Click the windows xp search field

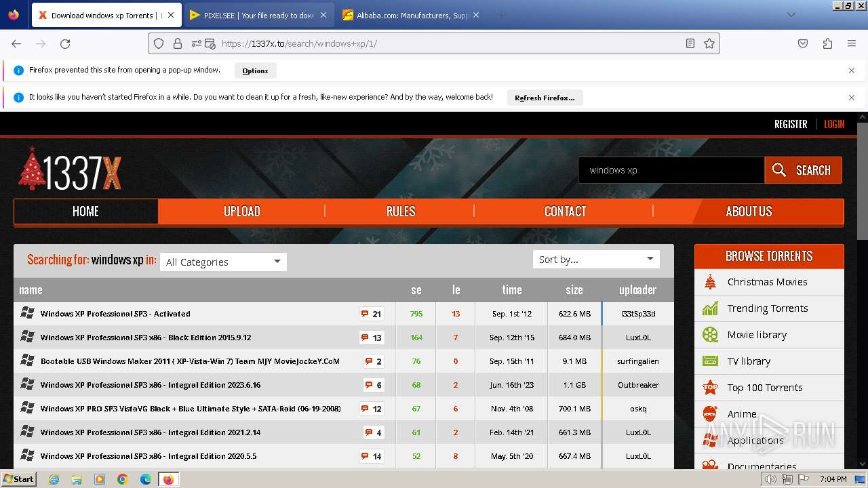[x=671, y=170]
